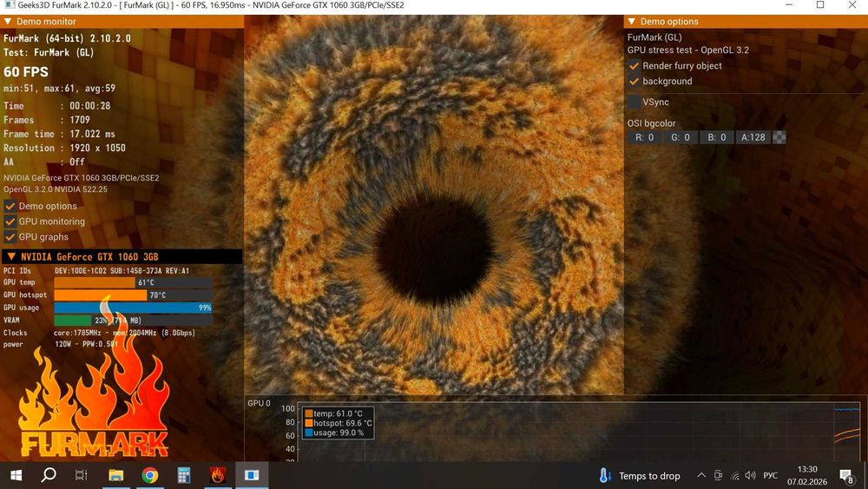Open Task View on the taskbar
The height and width of the screenshot is (489, 868).
click(x=82, y=475)
